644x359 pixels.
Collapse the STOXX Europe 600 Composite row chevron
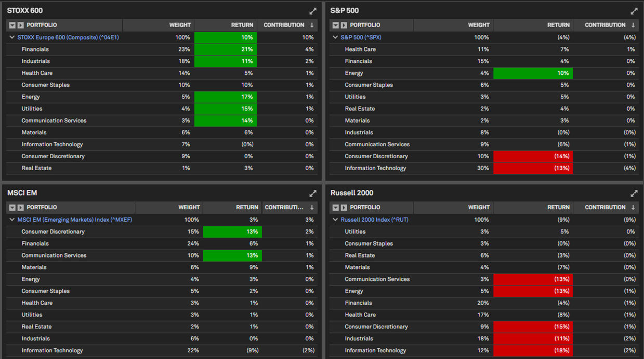click(12, 37)
